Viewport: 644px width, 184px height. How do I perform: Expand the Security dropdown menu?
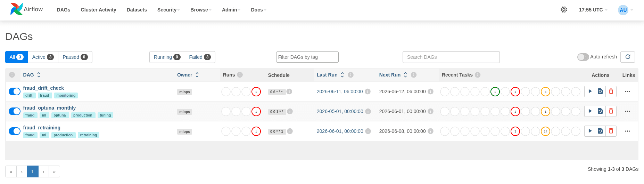168,10
